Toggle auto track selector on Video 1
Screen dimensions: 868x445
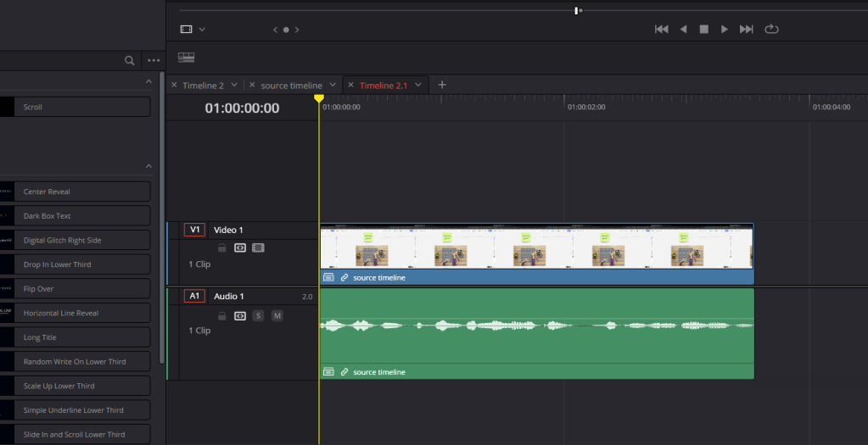(239, 248)
